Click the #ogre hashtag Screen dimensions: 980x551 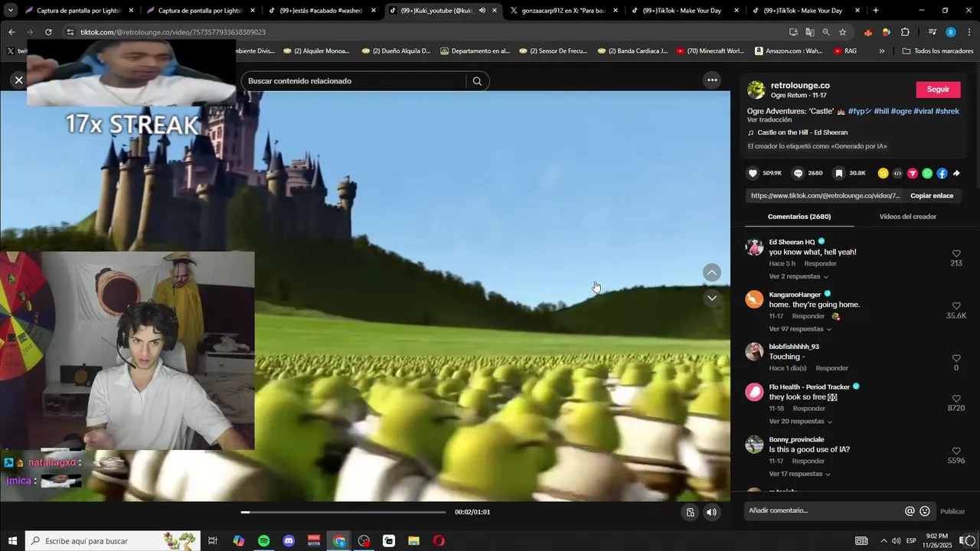[900, 111]
